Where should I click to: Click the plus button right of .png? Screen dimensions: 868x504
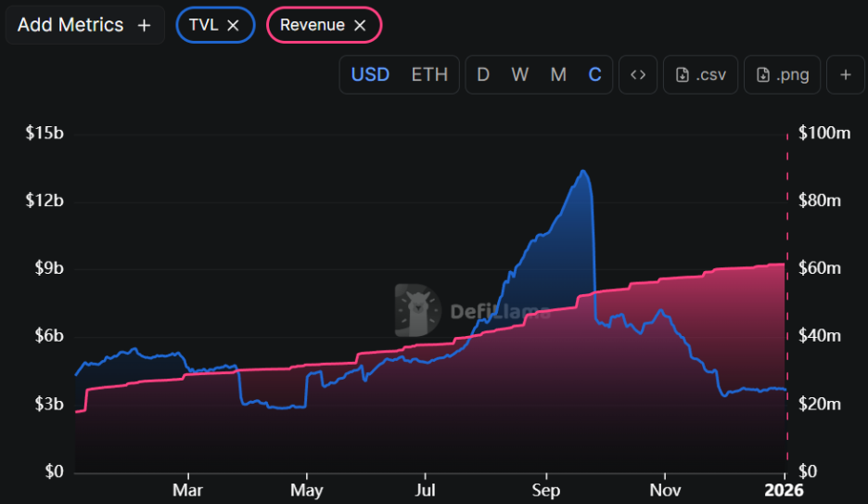click(846, 75)
